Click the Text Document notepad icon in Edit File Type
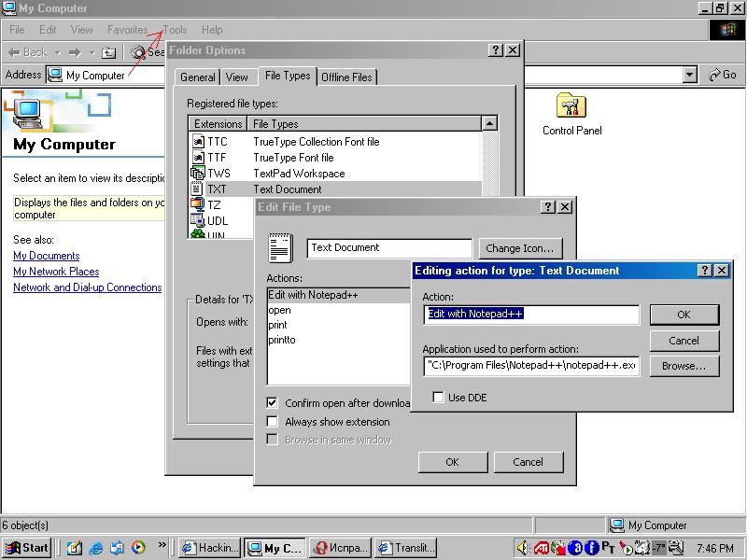Screen dimensions: 747x560 (281, 247)
